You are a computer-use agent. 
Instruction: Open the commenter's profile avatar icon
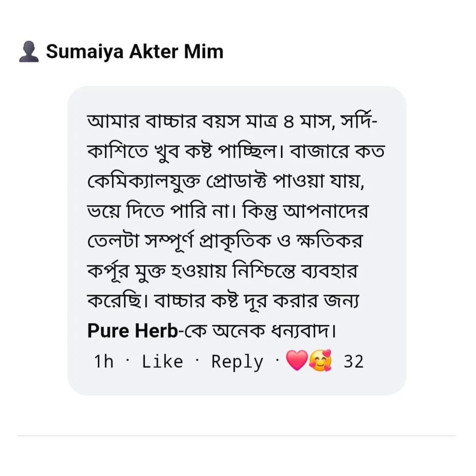(29, 51)
